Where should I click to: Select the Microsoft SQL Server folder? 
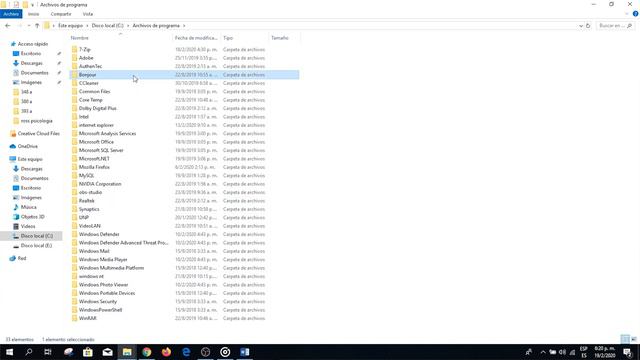point(101,150)
